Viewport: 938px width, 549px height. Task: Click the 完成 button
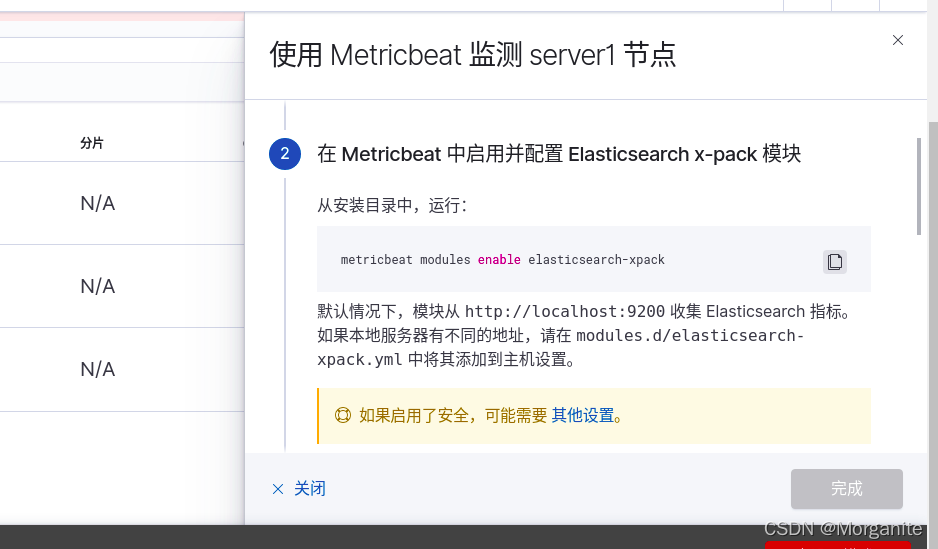point(846,489)
